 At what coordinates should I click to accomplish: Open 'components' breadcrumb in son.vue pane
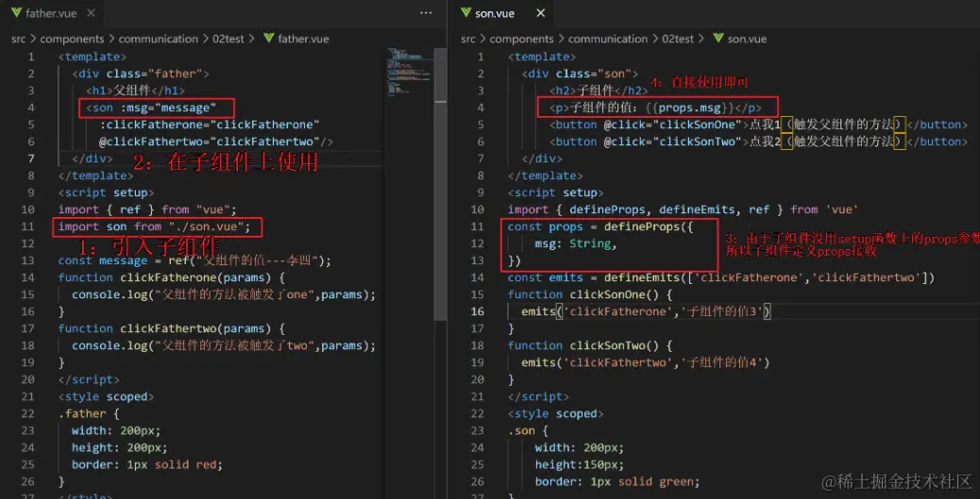523,39
